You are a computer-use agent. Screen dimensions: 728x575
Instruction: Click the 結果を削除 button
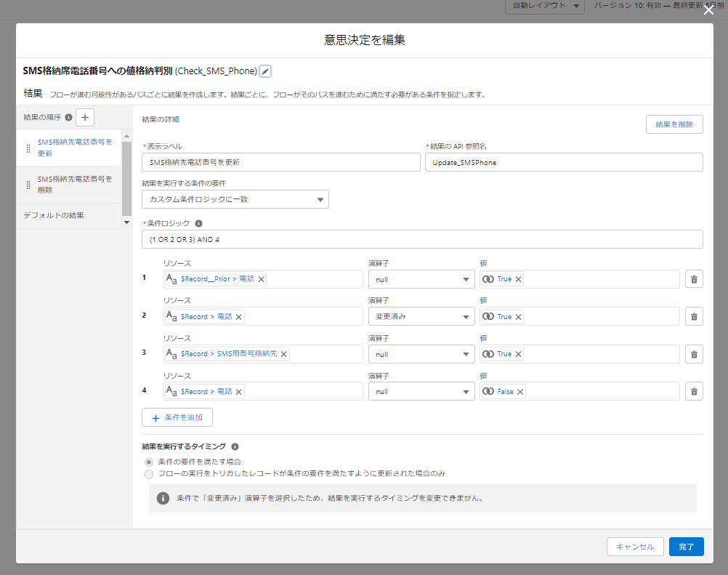tap(674, 124)
